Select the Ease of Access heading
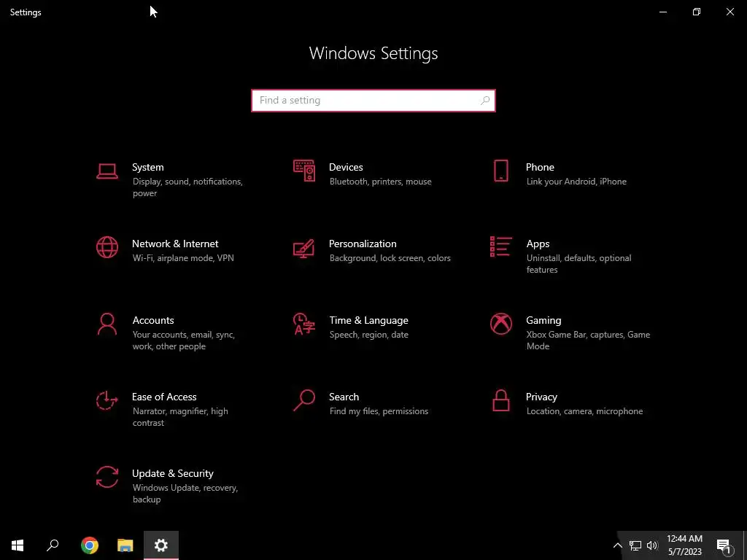This screenshot has width=747, height=560. 164,397
